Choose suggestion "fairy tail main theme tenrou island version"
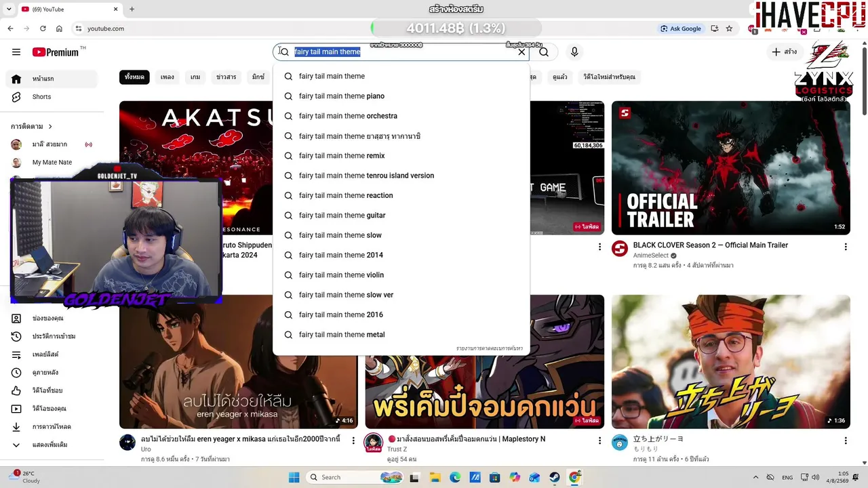 pyautogui.click(x=401, y=176)
